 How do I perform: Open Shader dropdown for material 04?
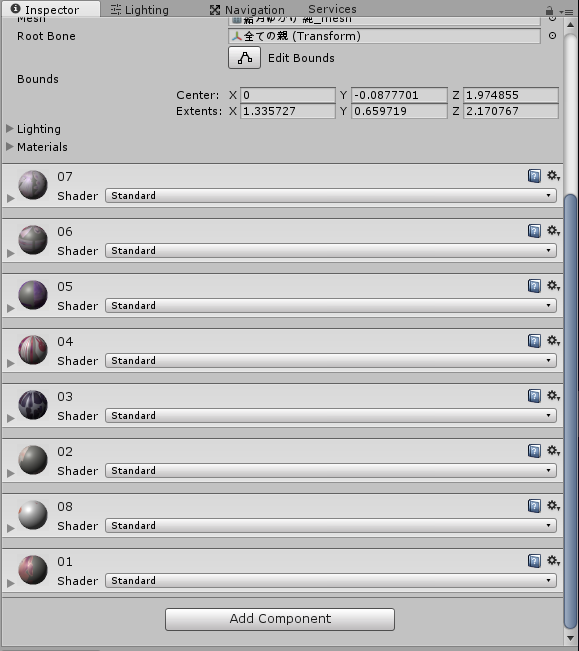(x=331, y=360)
